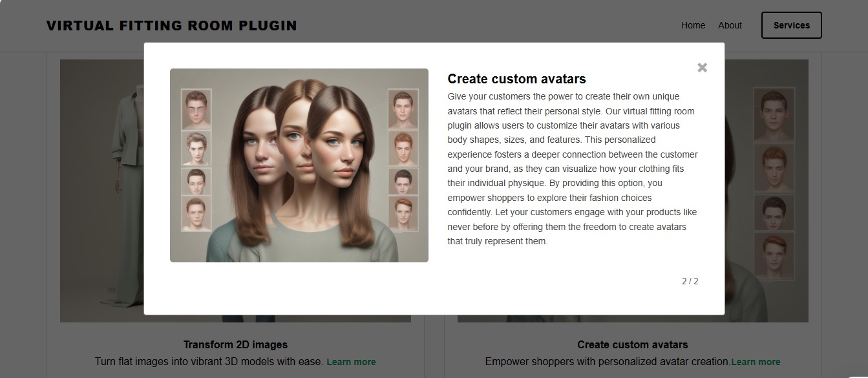
Task: Open Learn more under Create custom avatars card
Action: tap(756, 362)
